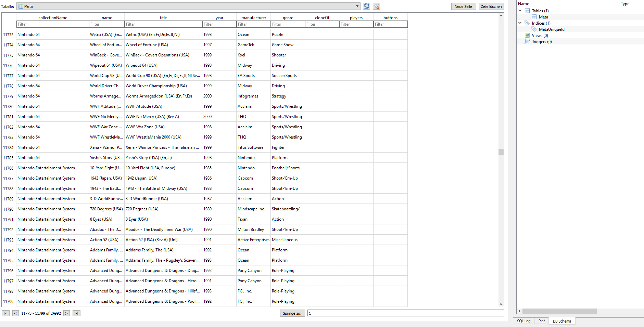Click the Zeile löschen button
Screen dimensions: 644x327
tap(491, 6)
